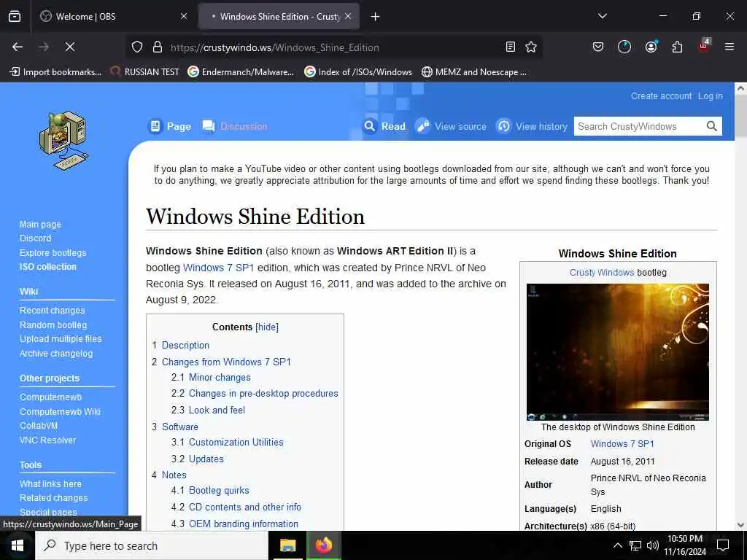Viewport: 747px width, 560px height.
Task: Open extensions puzzle piece icon
Action: (x=677, y=47)
